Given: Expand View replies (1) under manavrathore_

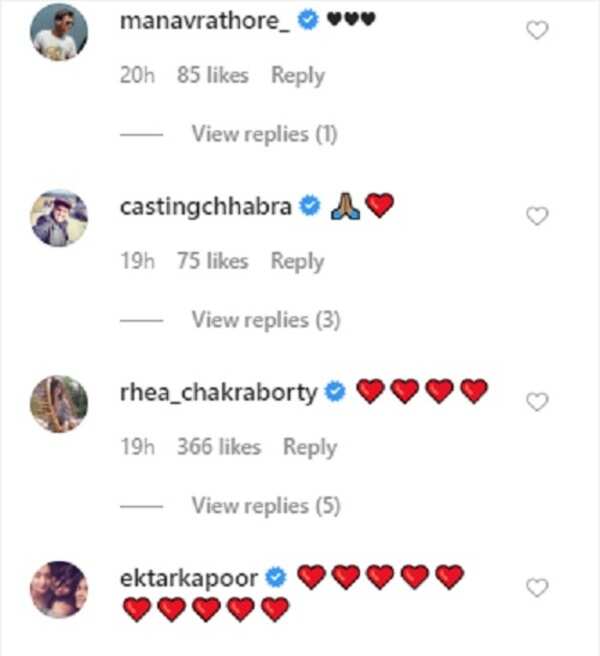Looking at the screenshot, I should tap(264, 135).
